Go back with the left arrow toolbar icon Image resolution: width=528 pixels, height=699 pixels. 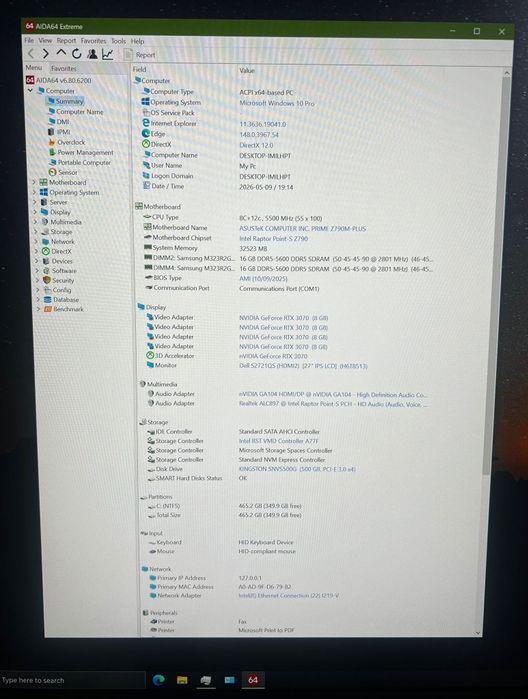[x=31, y=54]
